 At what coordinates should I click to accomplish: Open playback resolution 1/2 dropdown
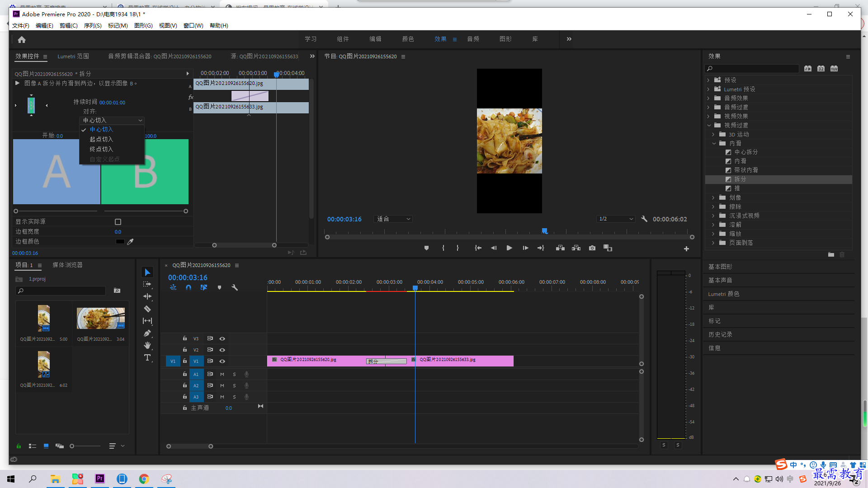(616, 219)
